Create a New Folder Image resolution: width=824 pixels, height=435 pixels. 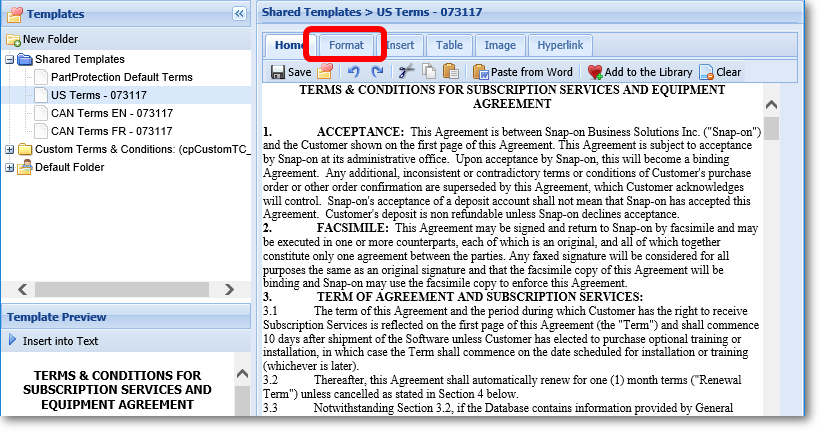[42, 39]
